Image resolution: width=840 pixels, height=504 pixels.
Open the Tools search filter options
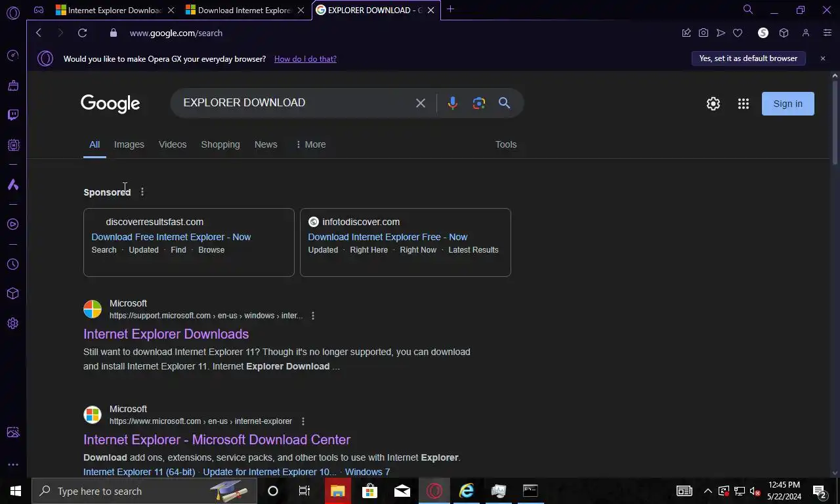click(x=506, y=144)
